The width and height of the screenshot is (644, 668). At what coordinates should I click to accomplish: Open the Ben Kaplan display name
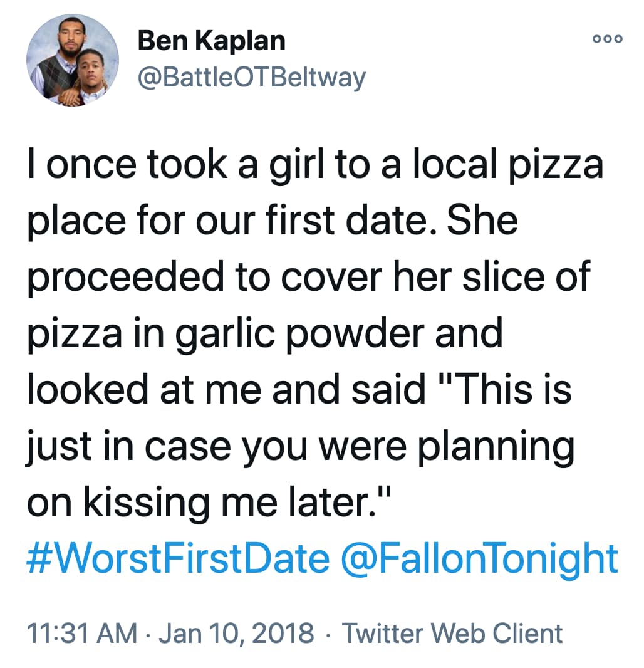point(211,41)
